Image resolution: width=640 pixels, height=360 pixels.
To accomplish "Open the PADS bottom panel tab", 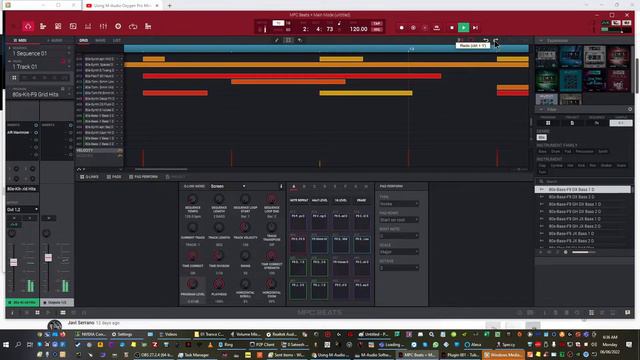I will tap(114, 177).
